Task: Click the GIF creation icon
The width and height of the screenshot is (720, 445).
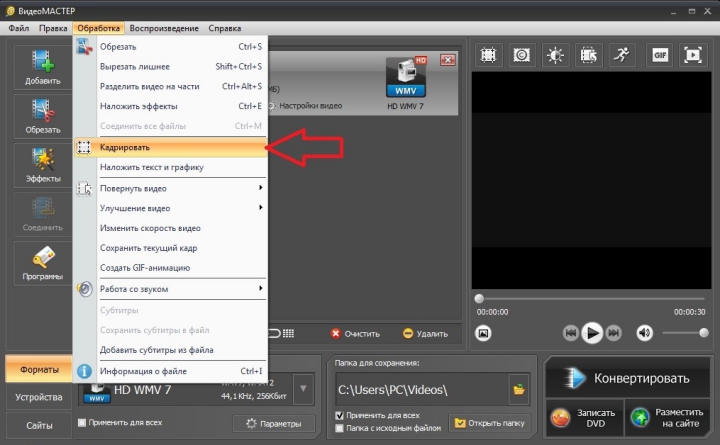Action: click(659, 54)
